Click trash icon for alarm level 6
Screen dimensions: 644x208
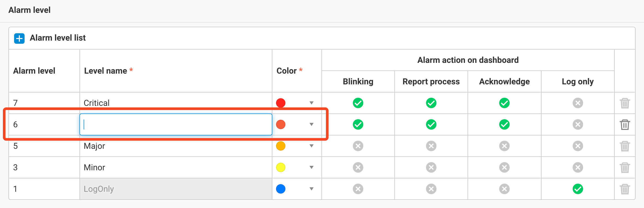pyautogui.click(x=625, y=124)
